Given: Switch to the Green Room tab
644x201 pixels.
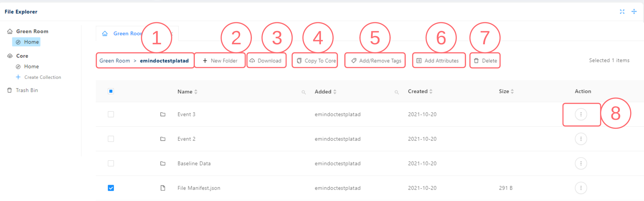Looking at the screenshot, I should pyautogui.click(x=128, y=33).
